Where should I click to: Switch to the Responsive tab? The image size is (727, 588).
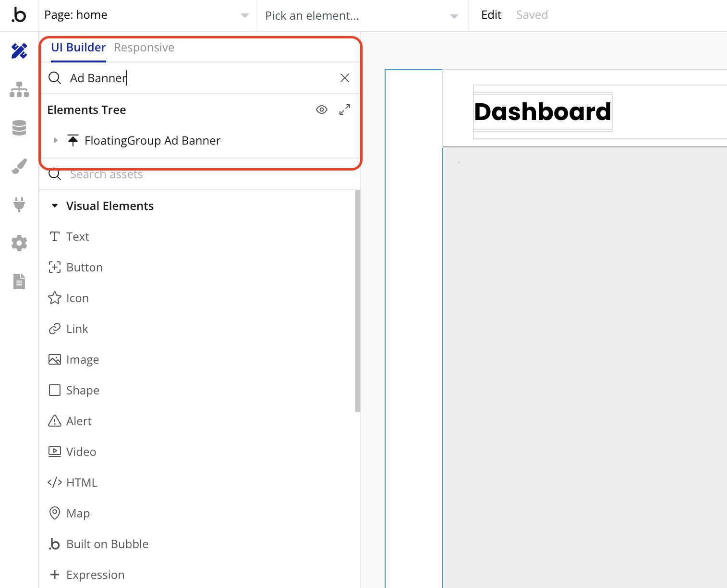144,48
